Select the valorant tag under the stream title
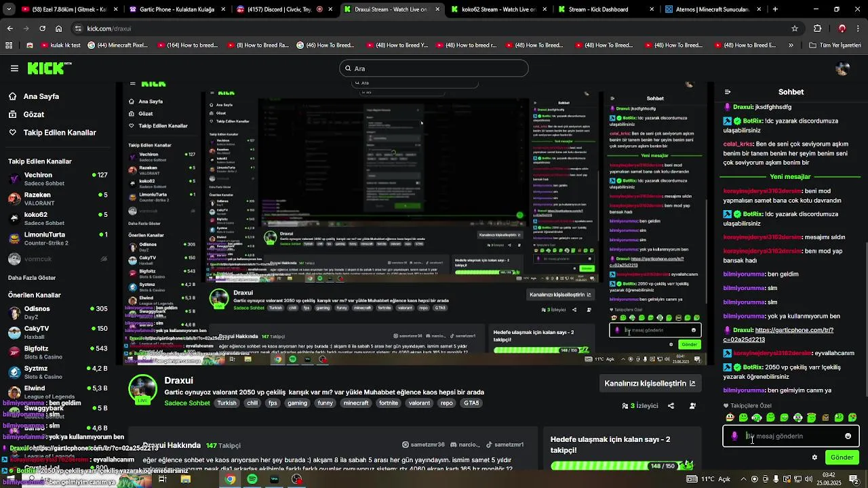868x488 pixels. 419,403
